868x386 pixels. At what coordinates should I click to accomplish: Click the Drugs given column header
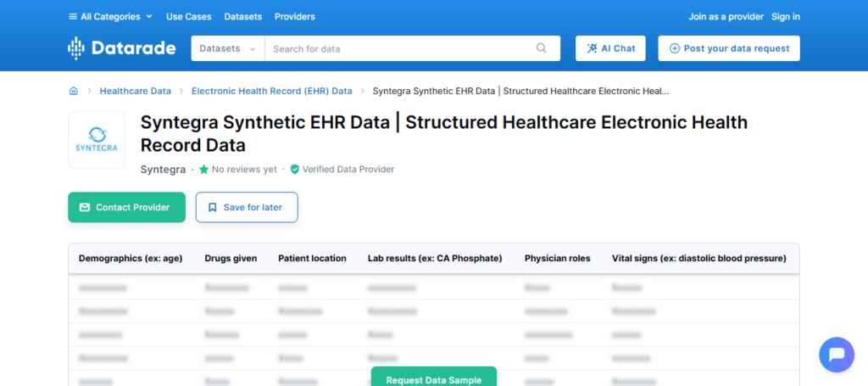pyautogui.click(x=231, y=259)
